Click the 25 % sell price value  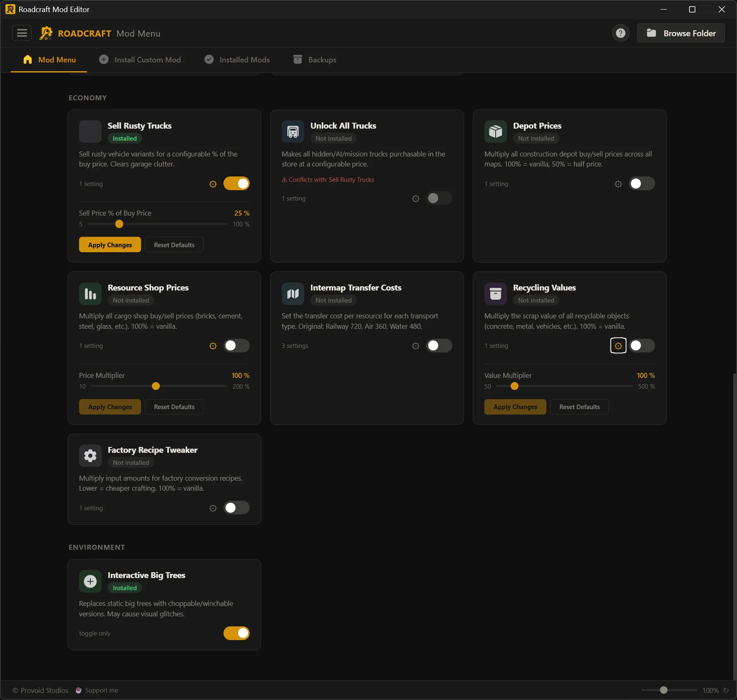[x=242, y=213]
